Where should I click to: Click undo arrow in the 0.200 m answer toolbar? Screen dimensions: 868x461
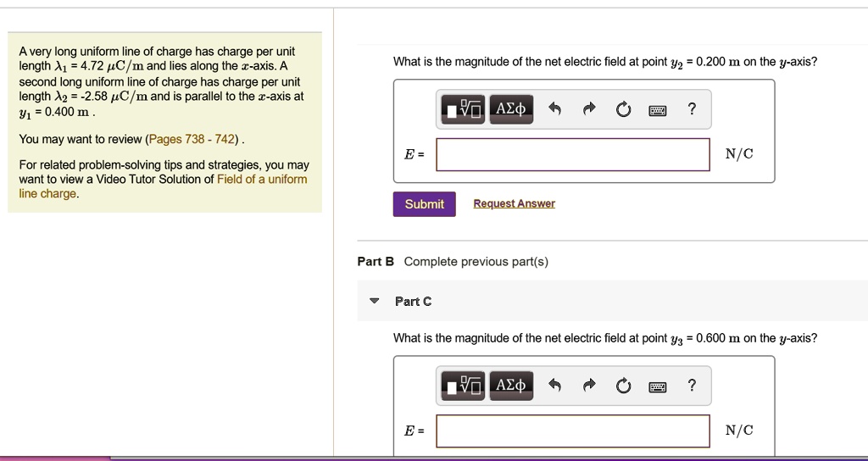pyautogui.click(x=555, y=109)
